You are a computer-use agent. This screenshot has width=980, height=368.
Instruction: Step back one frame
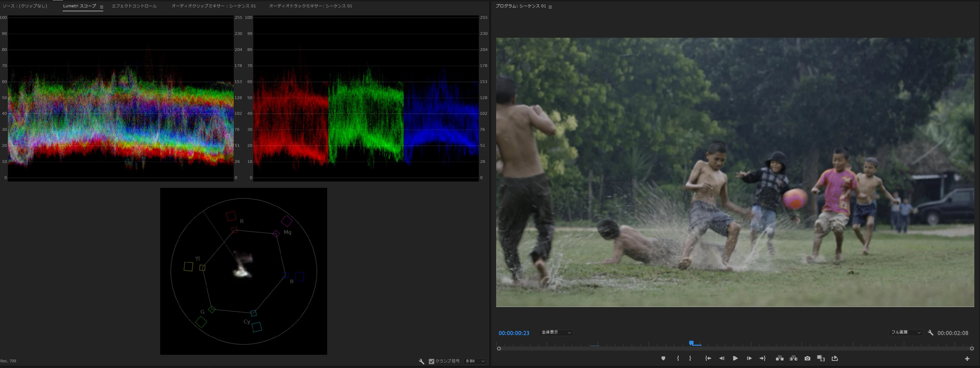click(x=721, y=358)
